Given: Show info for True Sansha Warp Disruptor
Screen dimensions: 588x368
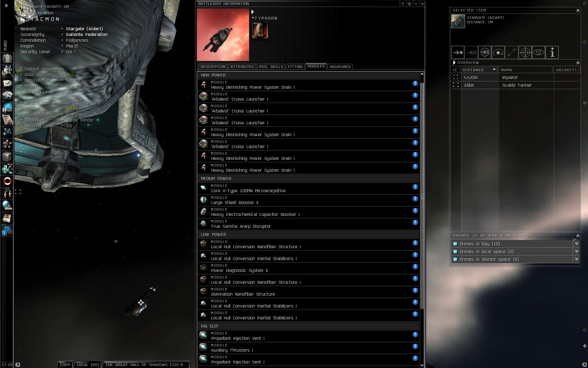Looking at the screenshot, I should coord(415,222).
